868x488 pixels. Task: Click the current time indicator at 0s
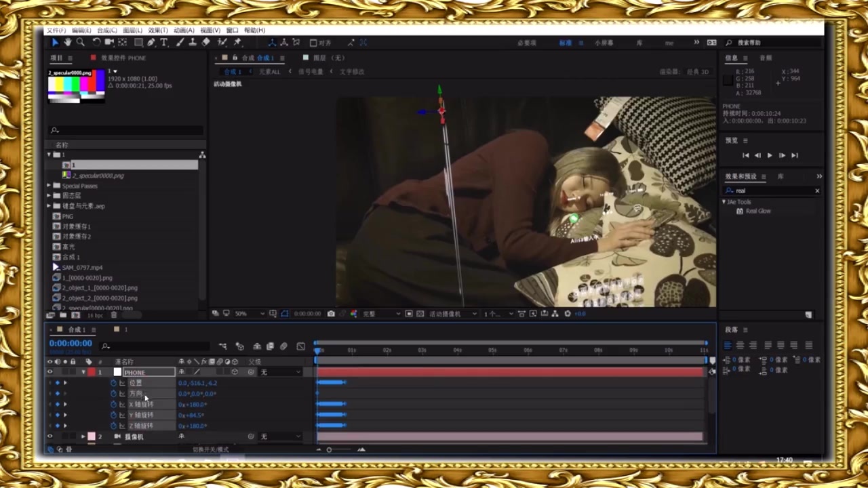pyautogui.click(x=317, y=350)
